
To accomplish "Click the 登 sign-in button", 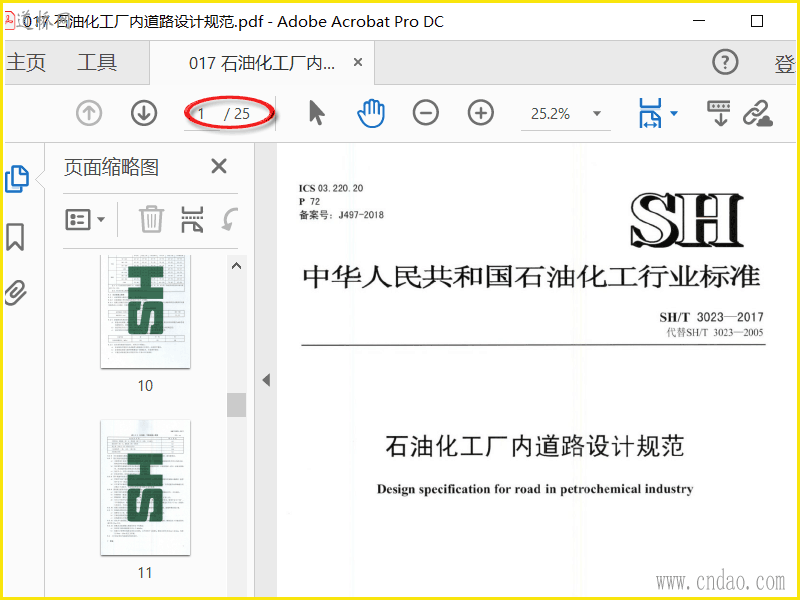I will (x=785, y=64).
